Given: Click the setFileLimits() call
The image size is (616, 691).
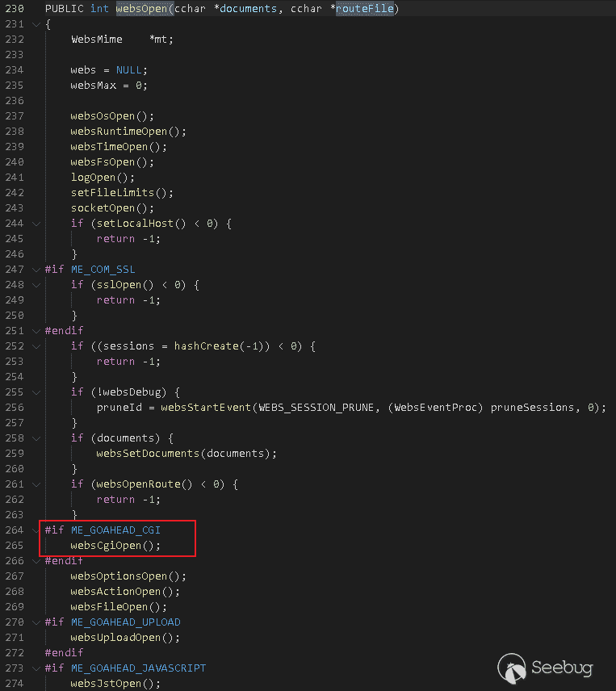Looking at the screenshot, I should click(x=122, y=193).
